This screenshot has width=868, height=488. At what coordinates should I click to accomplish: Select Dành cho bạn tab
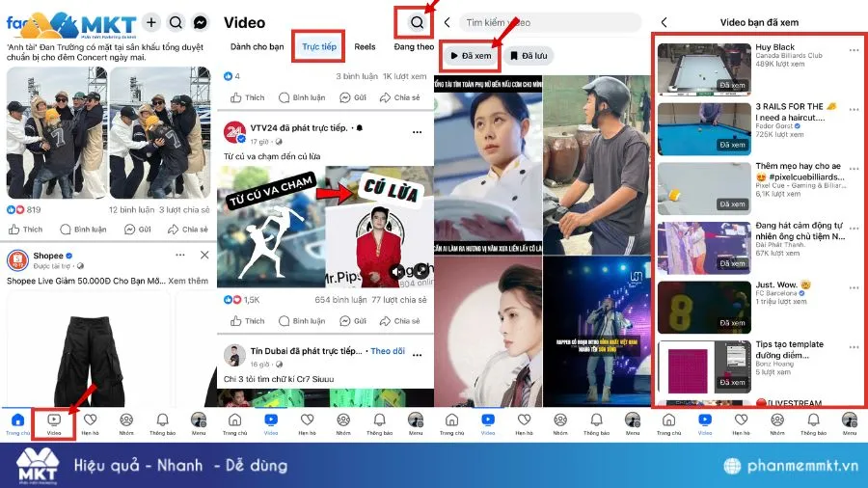point(257,46)
